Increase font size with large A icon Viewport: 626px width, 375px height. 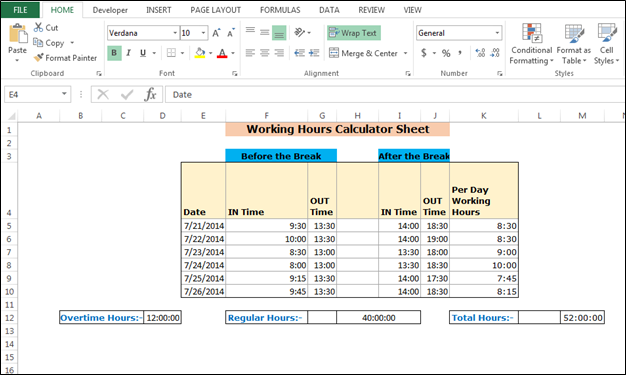[216, 33]
